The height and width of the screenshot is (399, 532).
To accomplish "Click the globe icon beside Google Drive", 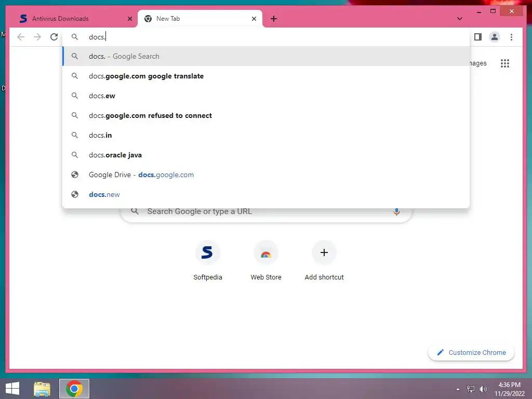I will (75, 175).
